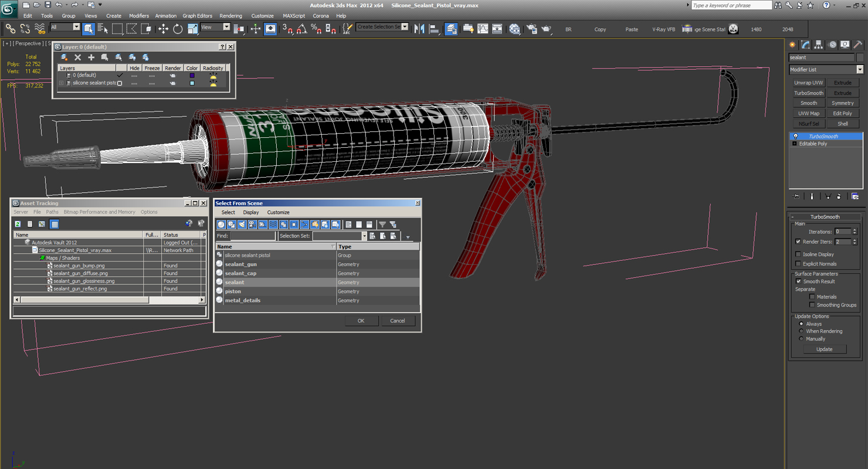Click Cancel in Select From Scene

click(398, 321)
